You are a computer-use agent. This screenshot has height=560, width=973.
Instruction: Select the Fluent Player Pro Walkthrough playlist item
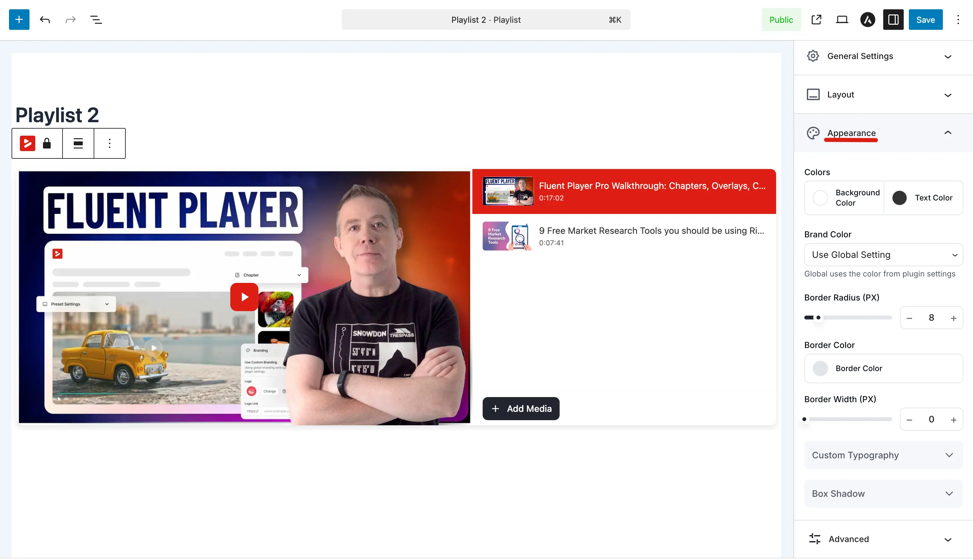(x=624, y=191)
